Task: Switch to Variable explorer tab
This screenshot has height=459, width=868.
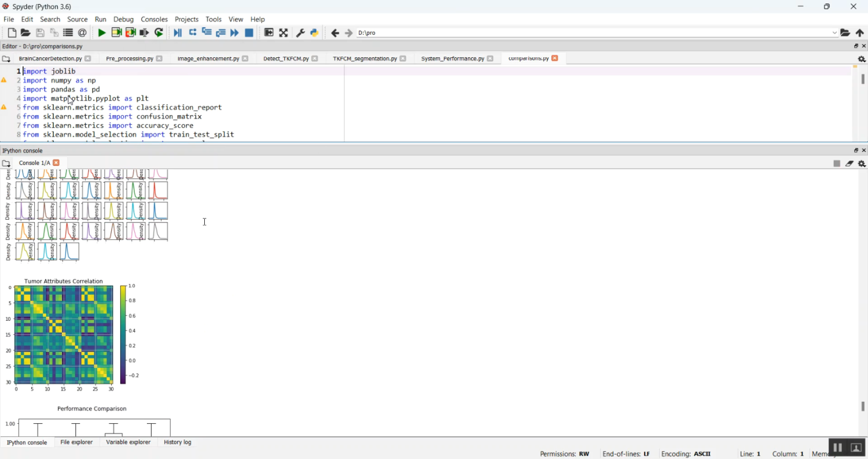Action: tap(128, 442)
